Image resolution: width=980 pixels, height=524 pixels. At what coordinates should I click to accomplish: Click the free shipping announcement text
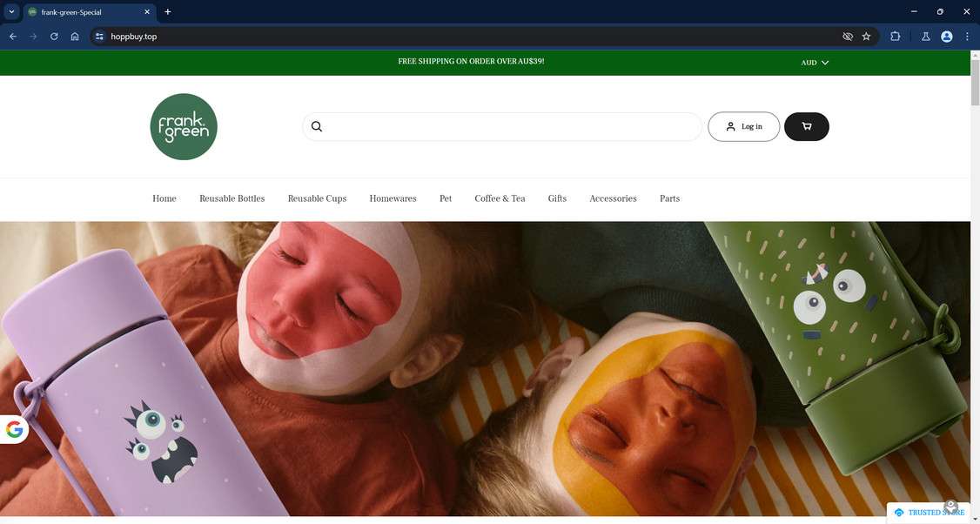coord(471,61)
